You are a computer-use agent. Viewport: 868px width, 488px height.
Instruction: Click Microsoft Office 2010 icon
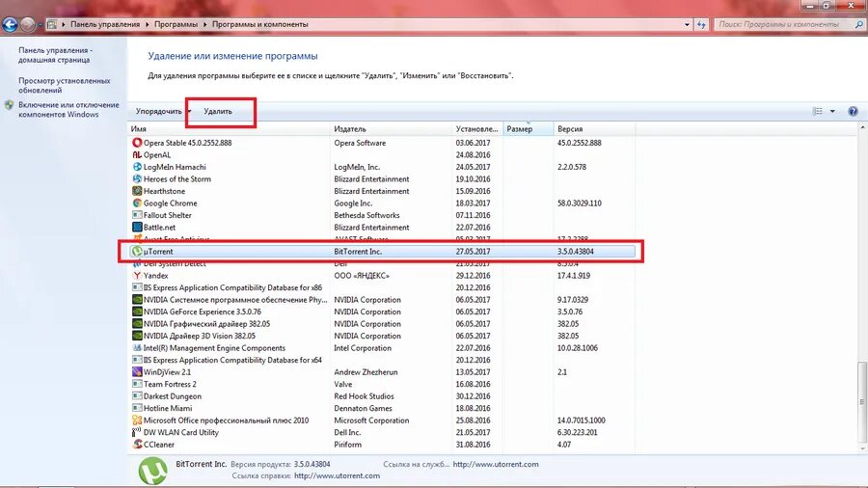[137, 420]
